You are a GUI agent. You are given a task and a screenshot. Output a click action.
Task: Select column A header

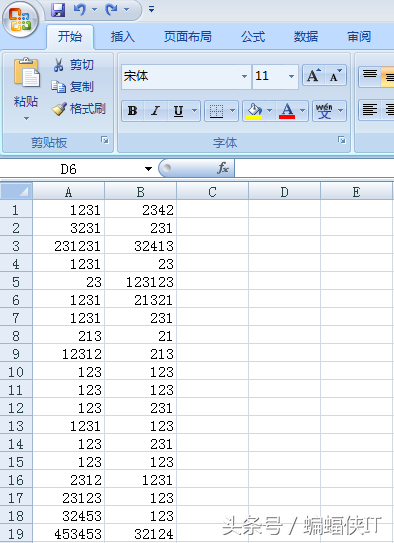click(69, 192)
